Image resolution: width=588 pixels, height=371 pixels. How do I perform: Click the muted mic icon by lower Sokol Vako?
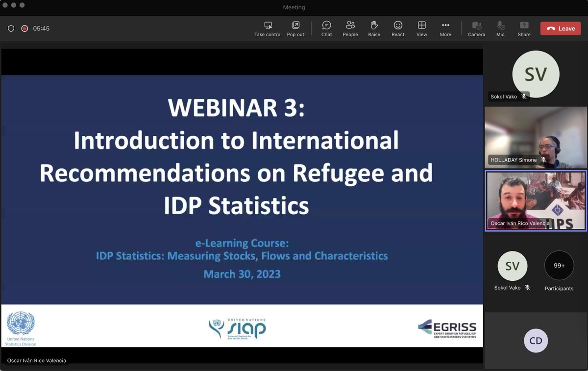tap(527, 288)
